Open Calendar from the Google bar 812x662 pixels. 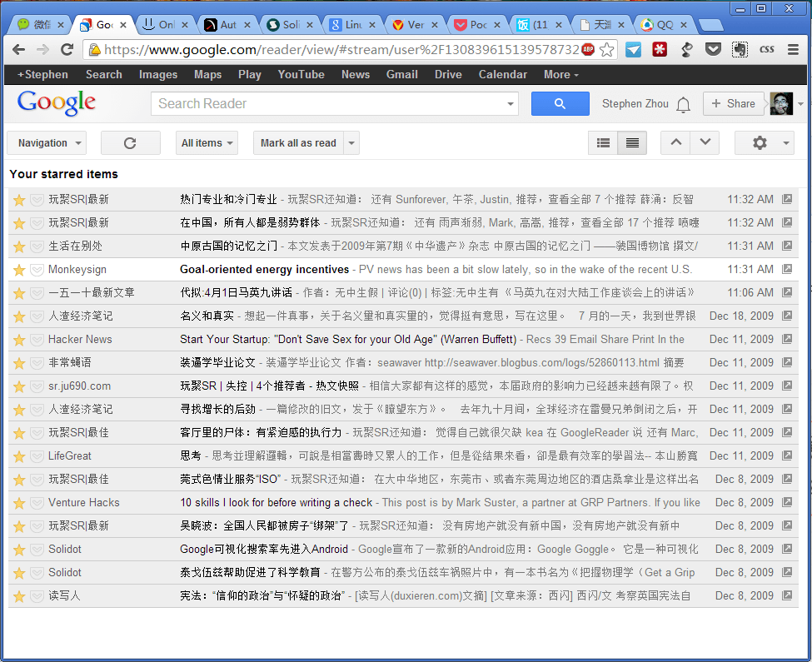[502, 75]
